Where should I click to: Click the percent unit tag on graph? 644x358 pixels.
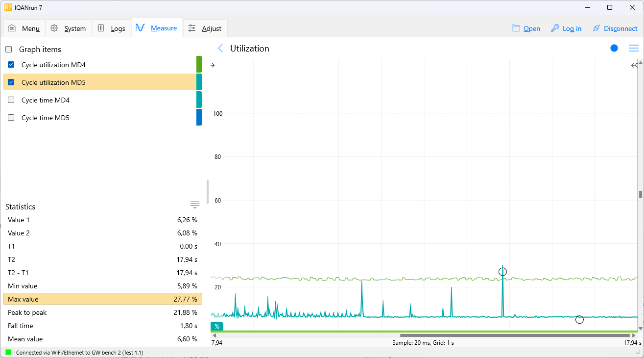pyautogui.click(x=217, y=326)
